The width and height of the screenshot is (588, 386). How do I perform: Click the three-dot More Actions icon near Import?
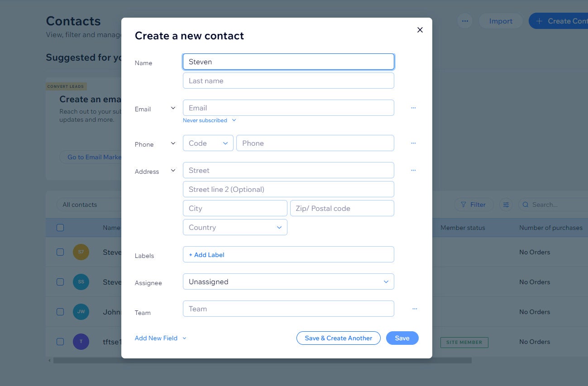coord(465,21)
